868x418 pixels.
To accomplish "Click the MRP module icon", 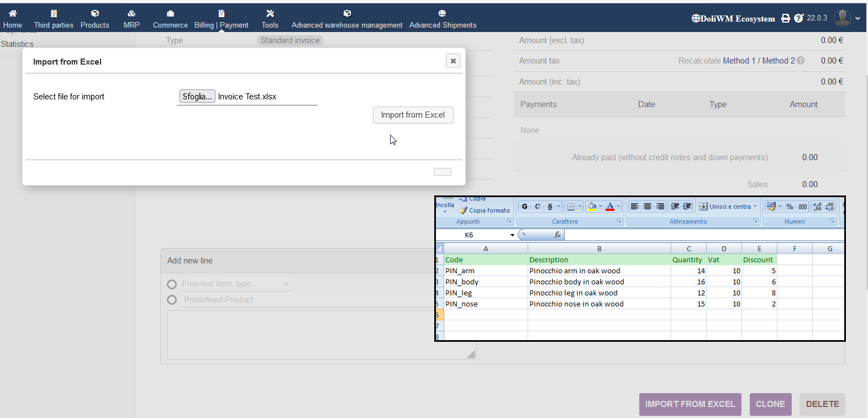I will [x=131, y=13].
